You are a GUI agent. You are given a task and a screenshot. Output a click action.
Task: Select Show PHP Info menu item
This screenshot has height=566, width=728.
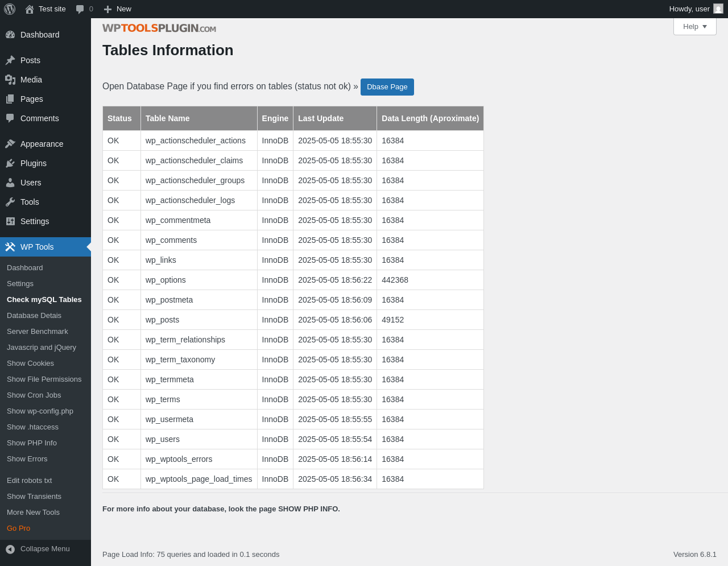(x=32, y=443)
